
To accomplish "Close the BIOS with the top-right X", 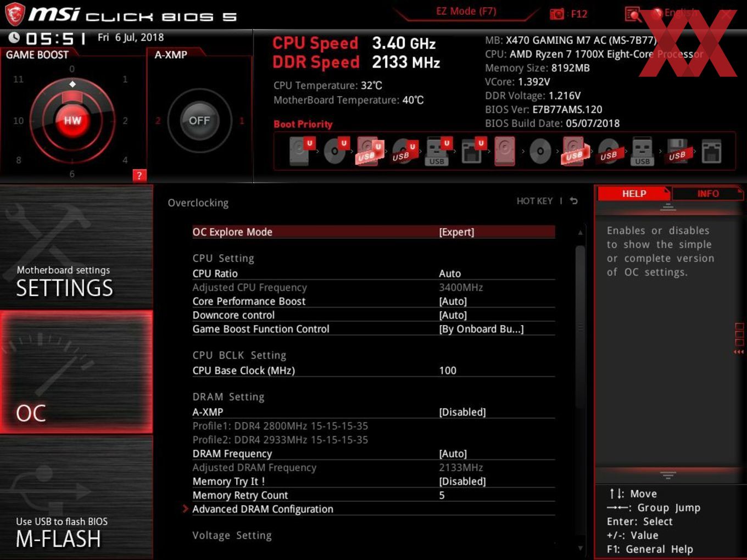I will click(x=726, y=14).
